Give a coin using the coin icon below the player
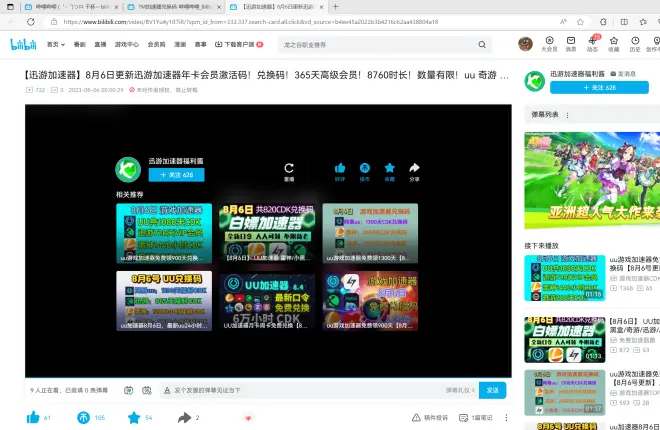The image size is (660, 430). pyautogui.click(x=83, y=417)
